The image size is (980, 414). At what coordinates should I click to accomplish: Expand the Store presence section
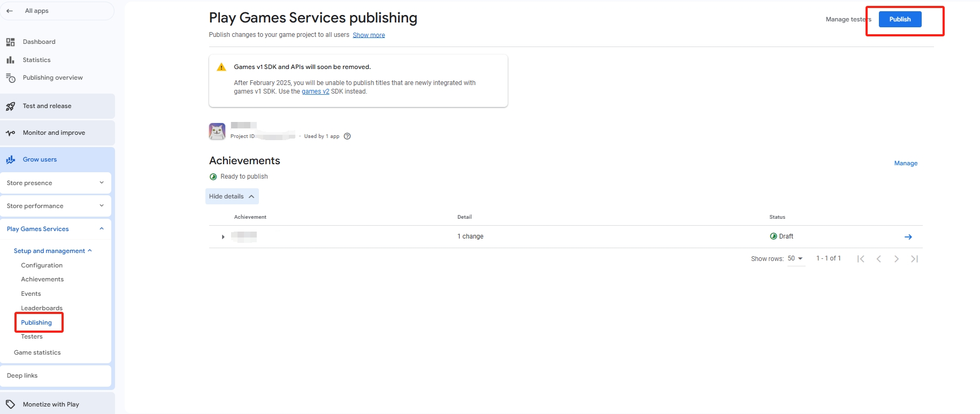pyautogui.click(x=56, y=183)
